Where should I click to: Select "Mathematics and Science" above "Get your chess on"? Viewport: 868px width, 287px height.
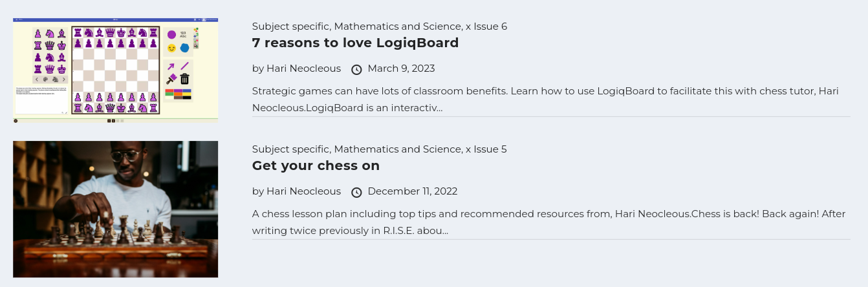(398, 149)
